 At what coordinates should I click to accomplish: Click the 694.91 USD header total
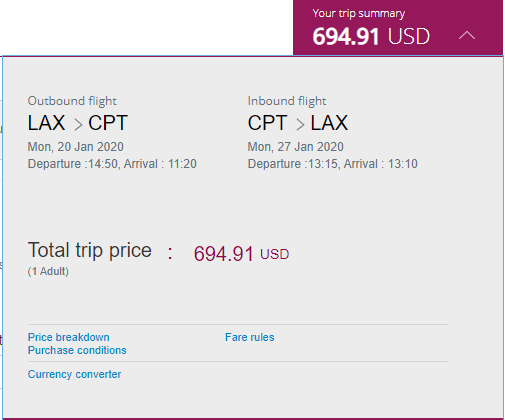coord(371,36)
